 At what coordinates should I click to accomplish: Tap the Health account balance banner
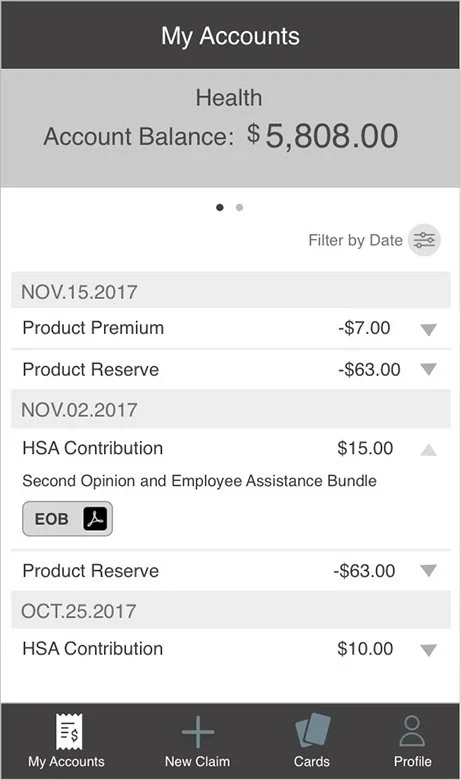(x=230, y=128)
